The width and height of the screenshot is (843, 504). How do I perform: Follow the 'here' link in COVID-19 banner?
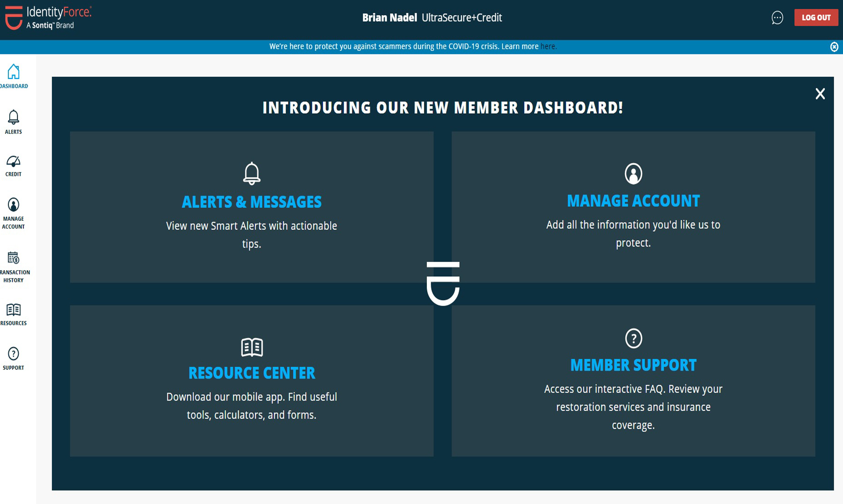(548, 47)
